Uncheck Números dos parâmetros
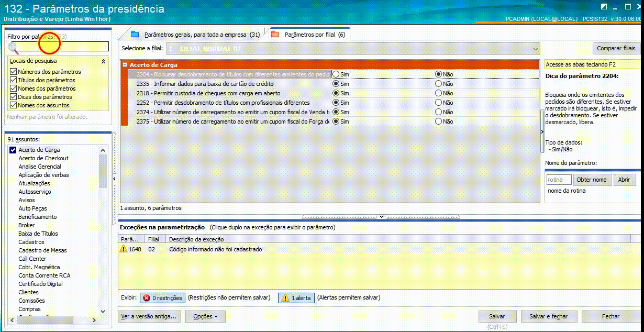This screenshot has width=644, height=332. (14, 72)
